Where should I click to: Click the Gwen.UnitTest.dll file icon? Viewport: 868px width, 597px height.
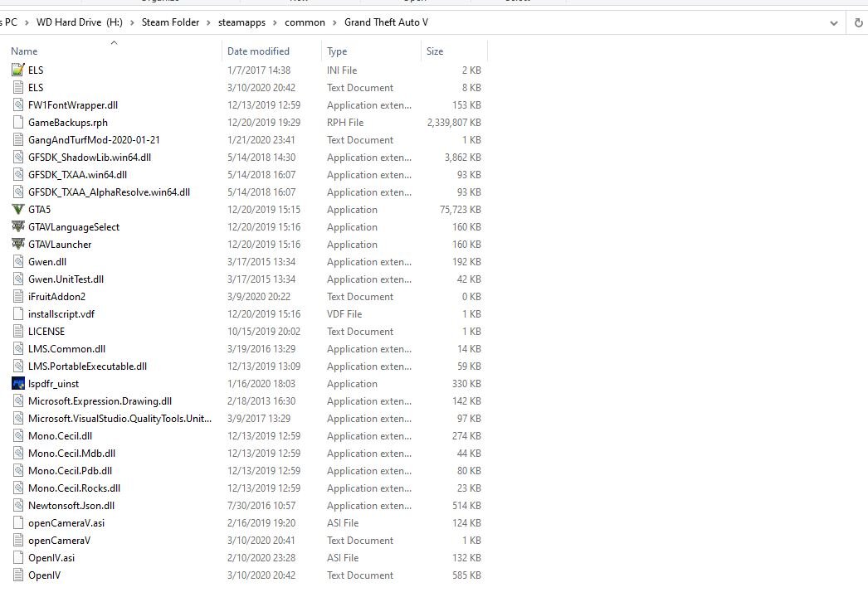[x=18, y=279]
